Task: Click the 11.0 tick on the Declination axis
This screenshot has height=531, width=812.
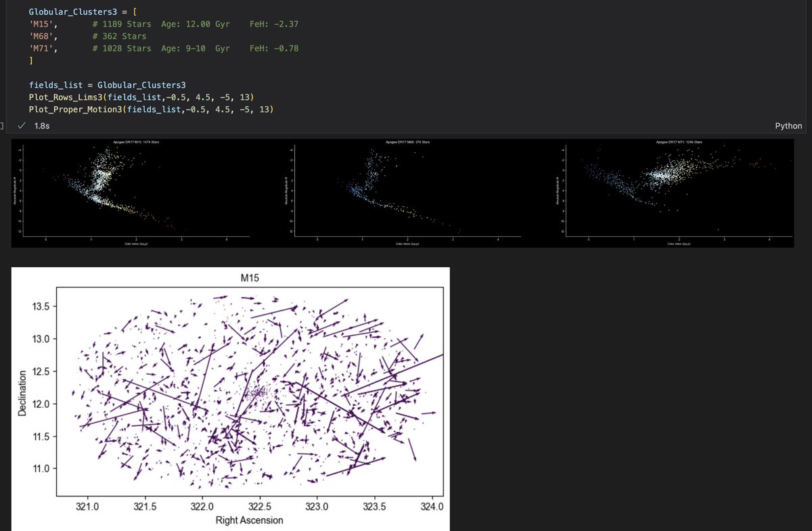Action: point(43,469)
